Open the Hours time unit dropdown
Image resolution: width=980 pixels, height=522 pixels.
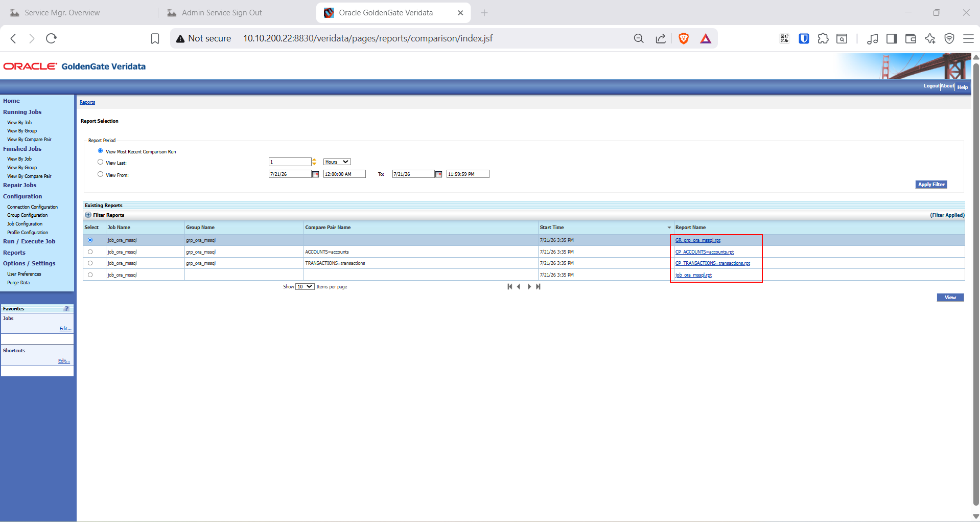coord(337,162)
